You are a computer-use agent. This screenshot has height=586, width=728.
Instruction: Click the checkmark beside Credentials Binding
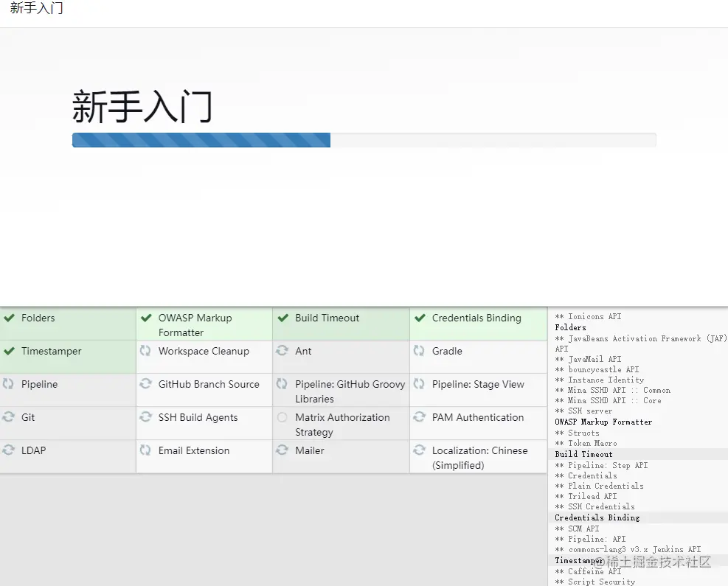[420, 318]
